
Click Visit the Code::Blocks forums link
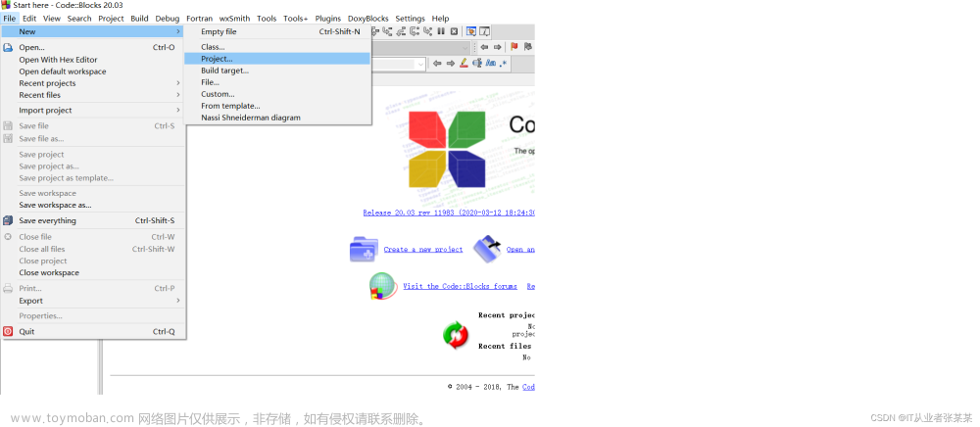pos(460,286)
